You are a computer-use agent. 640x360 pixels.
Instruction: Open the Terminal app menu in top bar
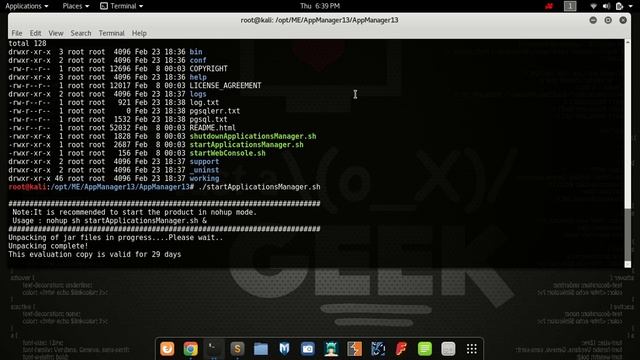[122, 6]
